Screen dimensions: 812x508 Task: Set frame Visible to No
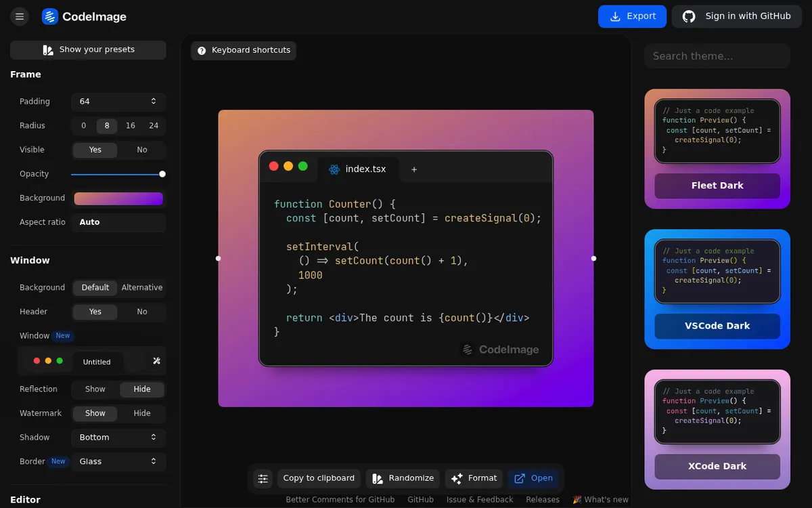142,150
